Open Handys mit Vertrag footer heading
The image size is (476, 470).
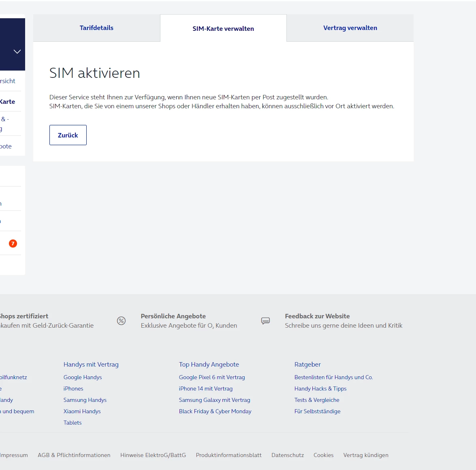91,365
